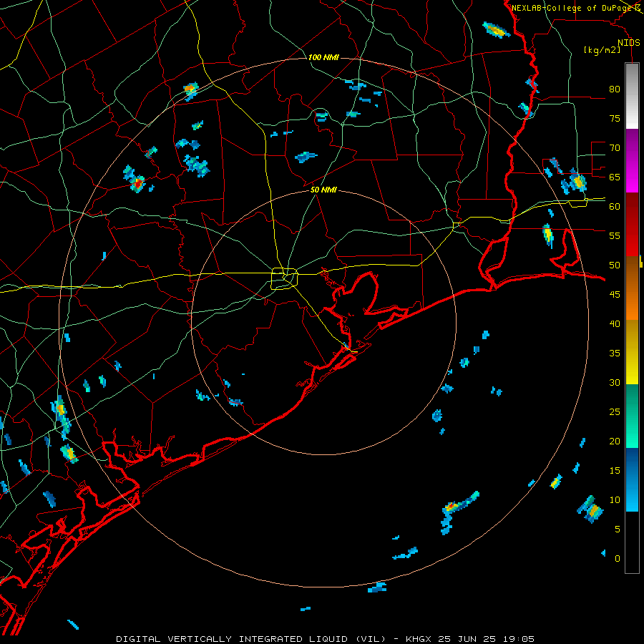644x644 pixels.
Task: Select the red segment of the VIL legend
Action: click(632, 225)
